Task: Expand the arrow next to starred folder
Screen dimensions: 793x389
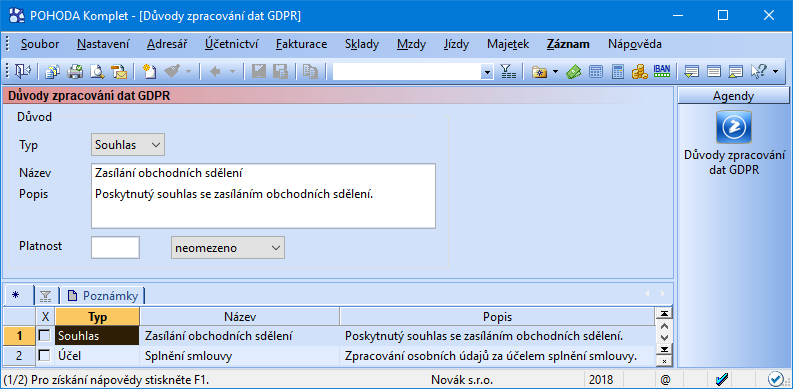Action: pos(555,72)
